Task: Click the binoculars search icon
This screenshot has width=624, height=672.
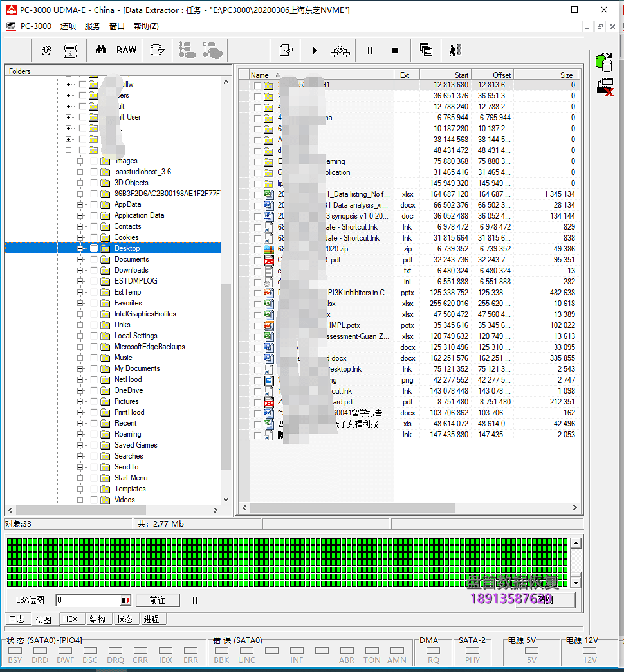Action: (101, 50)
